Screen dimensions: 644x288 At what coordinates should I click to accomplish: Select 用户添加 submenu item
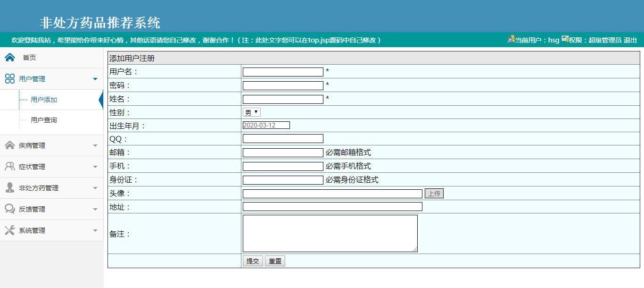[x=44, y=100]
